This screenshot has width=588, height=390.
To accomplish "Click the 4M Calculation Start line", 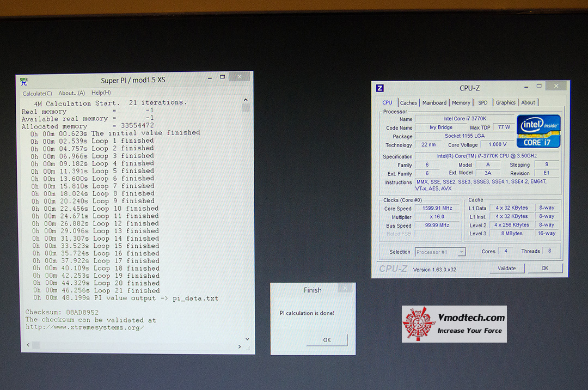I will [110, 103].
